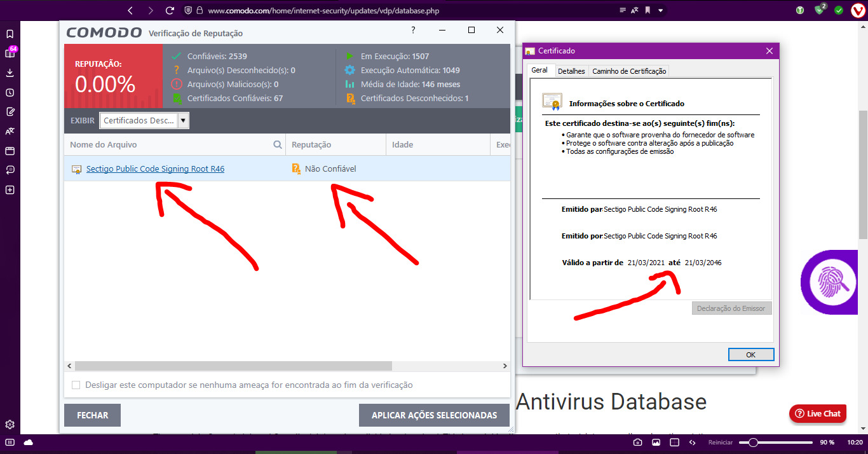Click the clock showing 10:20
The image size is (868, 454).
tap(855, 442)
